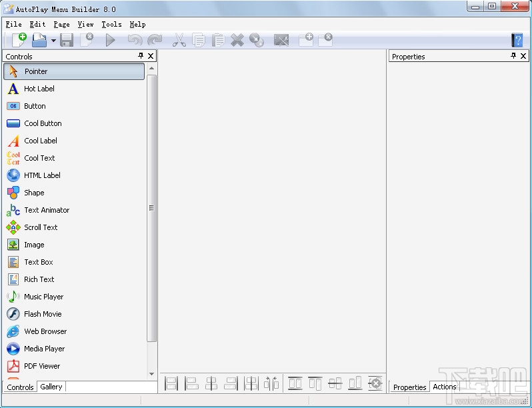Click the remove alignment X icon
Screen dimensions: 532x408
375,383
